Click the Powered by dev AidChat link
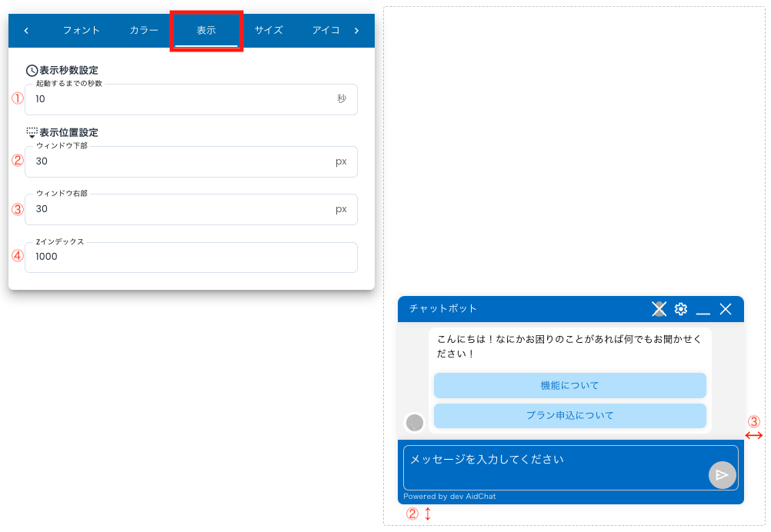Viewport: 771px width, 532px height. coord(450,497)
